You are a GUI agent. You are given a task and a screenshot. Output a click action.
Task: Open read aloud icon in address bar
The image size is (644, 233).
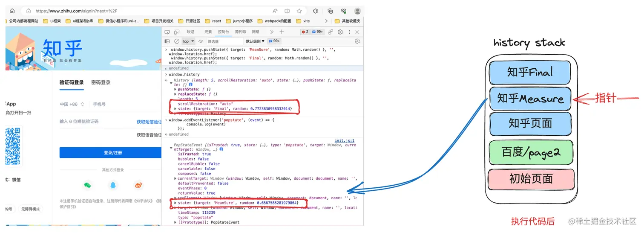click(x=275, y=11)
